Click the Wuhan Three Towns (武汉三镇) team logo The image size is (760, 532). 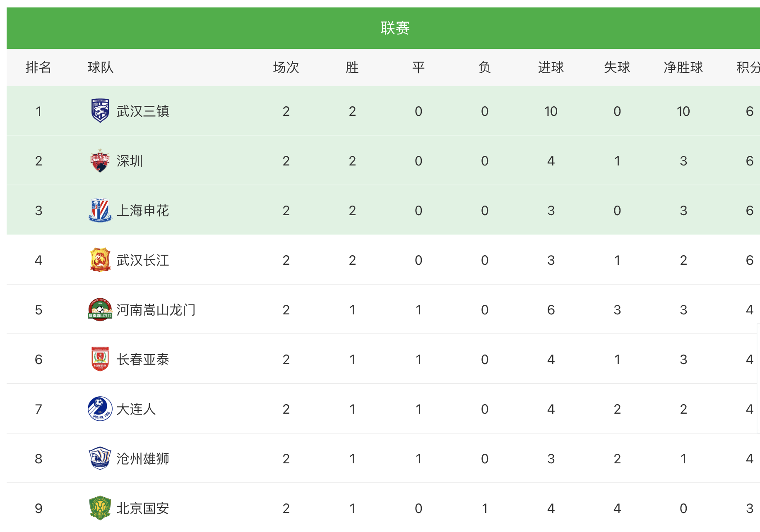100,111
